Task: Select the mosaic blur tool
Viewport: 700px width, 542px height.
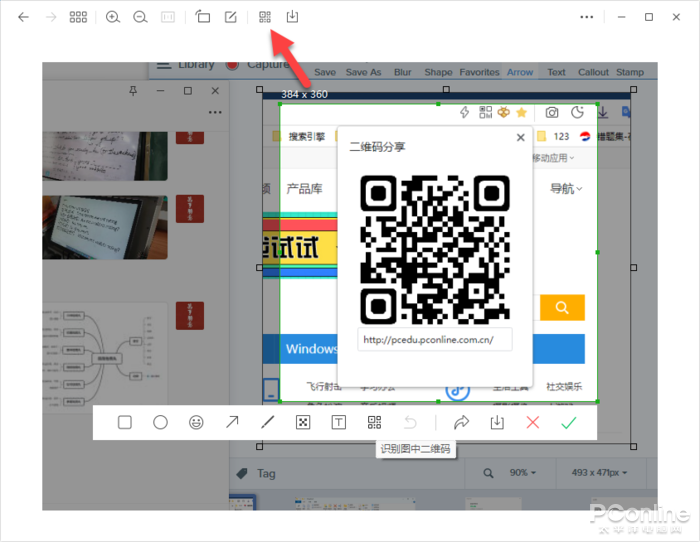Action: [303, 422]
